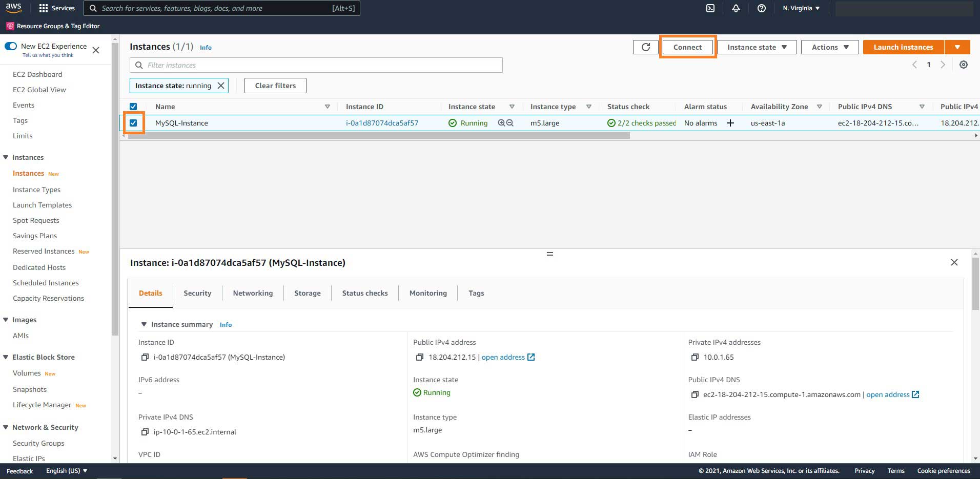Toggle the select-all header checkbox
The height and width of the screenshot is (479, 980).
(x=133, y=107)
